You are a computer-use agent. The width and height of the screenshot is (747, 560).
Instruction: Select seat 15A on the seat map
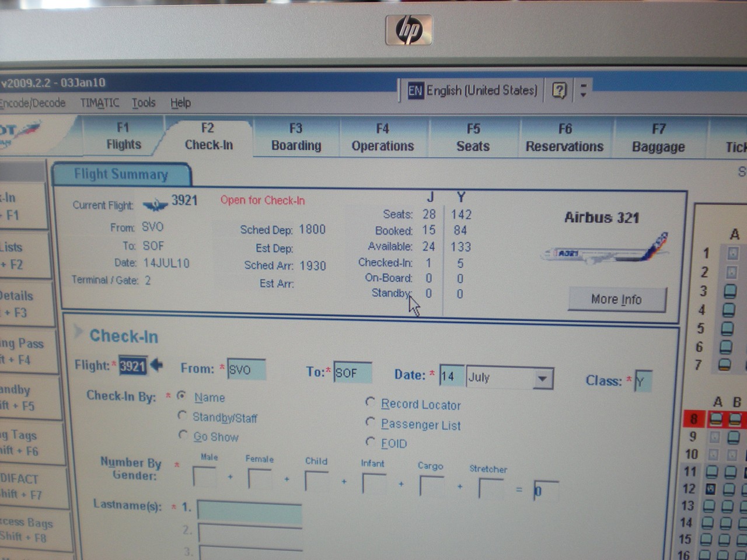(707, 540)
